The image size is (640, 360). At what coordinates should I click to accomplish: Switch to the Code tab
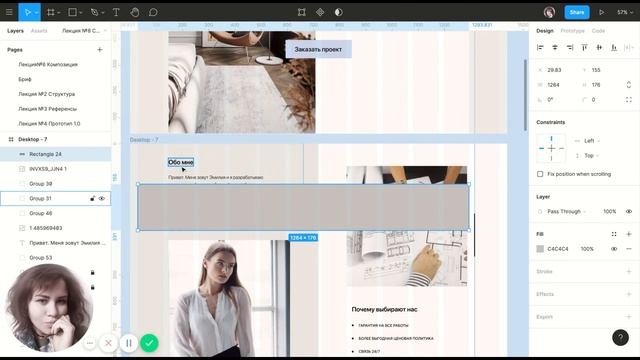598,31
